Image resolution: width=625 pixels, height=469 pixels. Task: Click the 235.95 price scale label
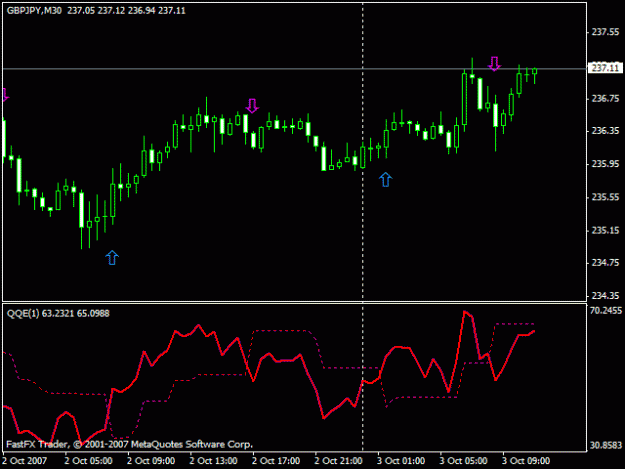point(605,164)
